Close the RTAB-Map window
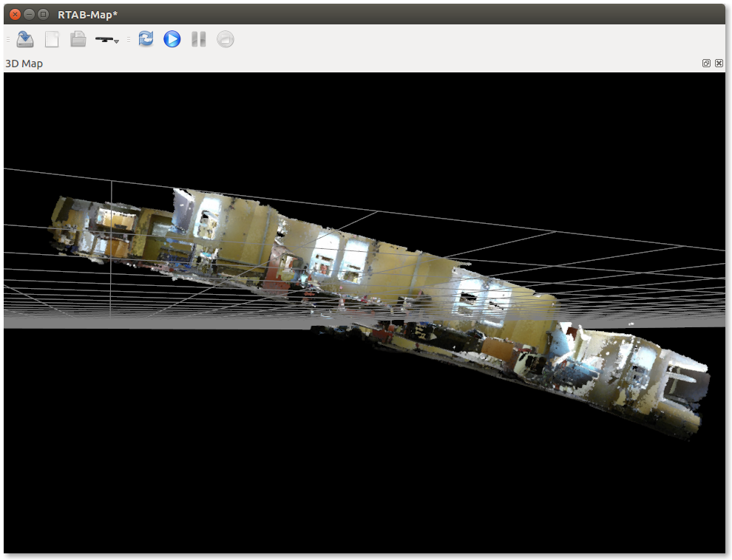 coord(15,14)
